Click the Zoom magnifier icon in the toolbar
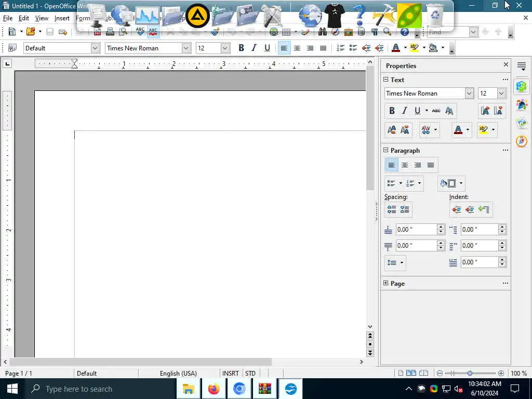Image resolution: width=532 pixels, height=399 pixels. [x=387, y=32]
